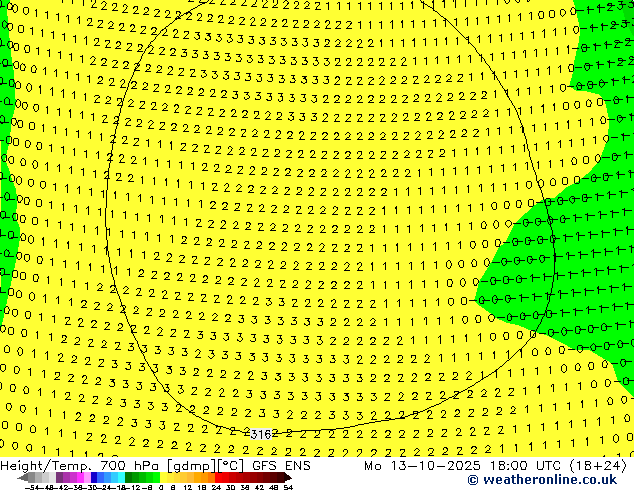Click the dark blue legend swatch
634x490 pixels.
click(94, 478)
